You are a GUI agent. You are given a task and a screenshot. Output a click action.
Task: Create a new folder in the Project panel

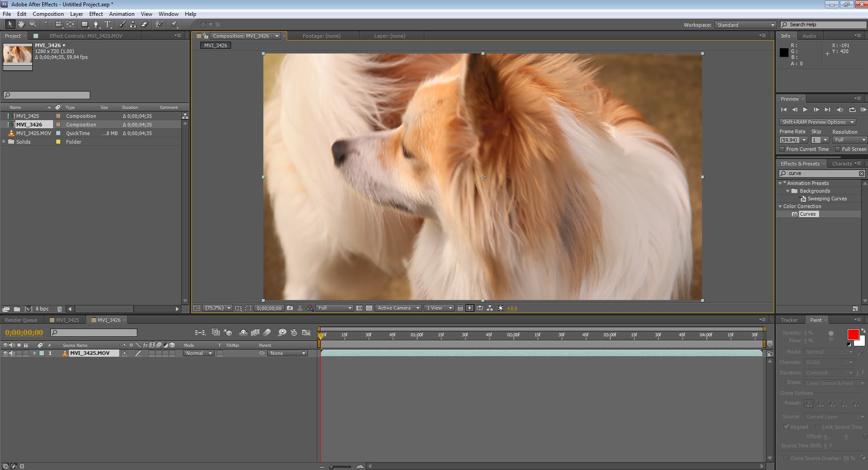pyautogui.click(x=17, y=309)
